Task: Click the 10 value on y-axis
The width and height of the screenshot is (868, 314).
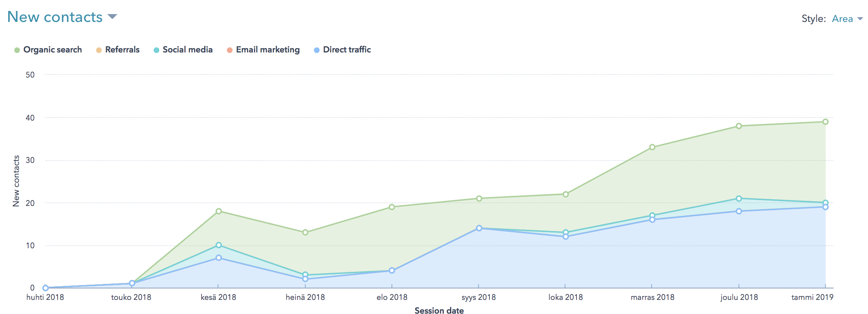Action: click(30, 245)
